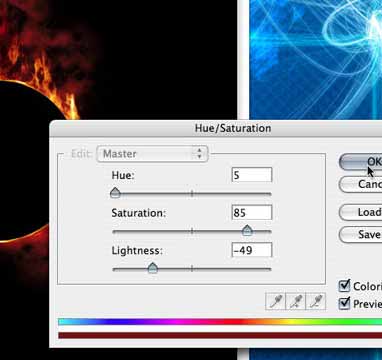Click the Save button
Screen dimensions: 382x360
[360, 235]
